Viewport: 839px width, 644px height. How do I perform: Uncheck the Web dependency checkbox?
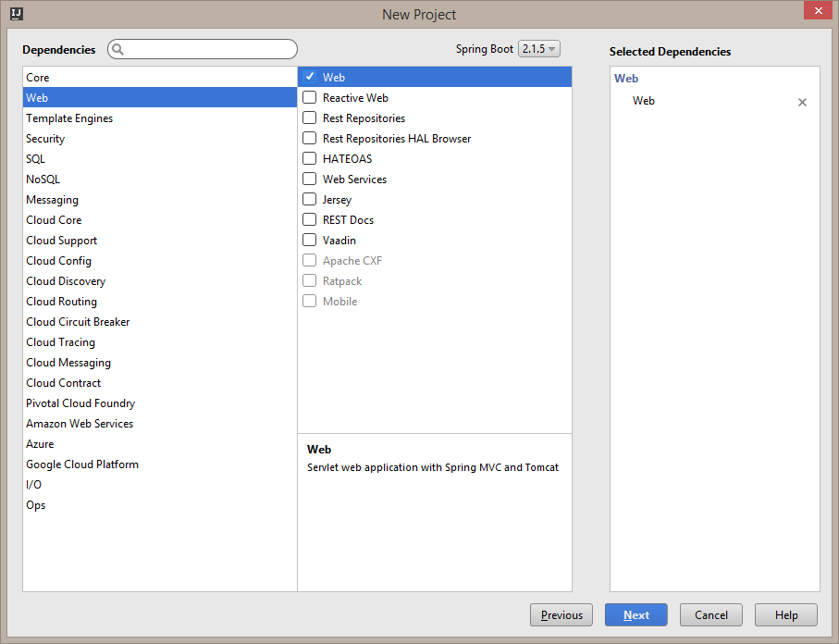pyautogui.click(x=309, y=77)
